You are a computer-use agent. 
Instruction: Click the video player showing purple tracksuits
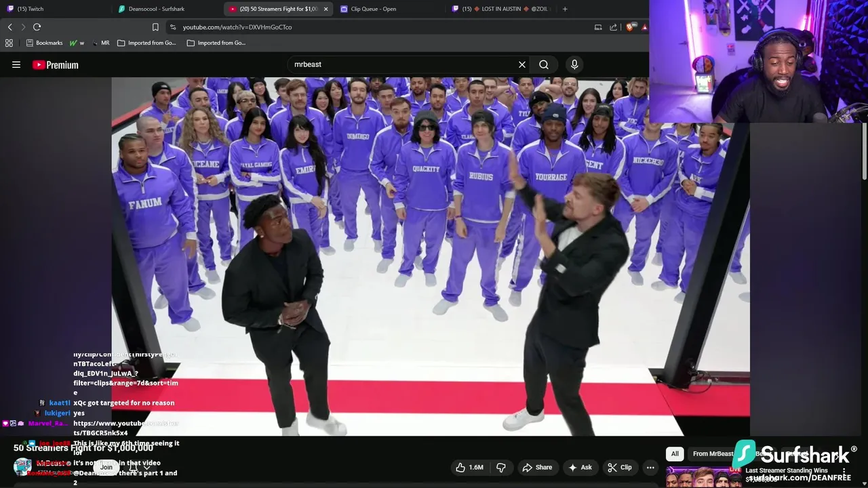pos(431,256)
